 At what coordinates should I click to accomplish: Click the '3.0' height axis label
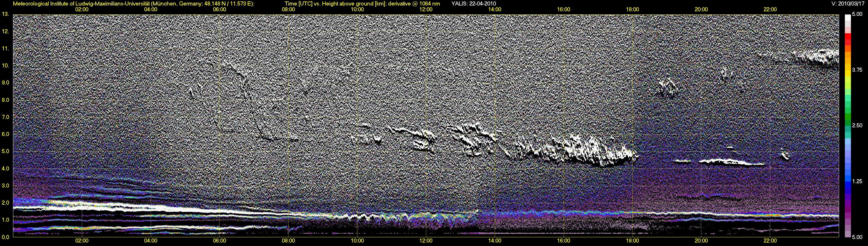click(5, 186)
